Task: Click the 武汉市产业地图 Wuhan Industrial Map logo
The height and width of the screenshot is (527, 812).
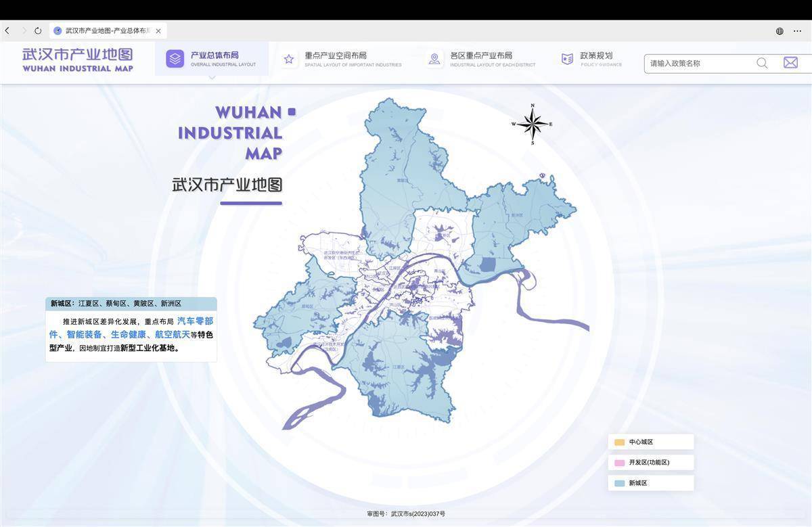Action: pos(78,60)
